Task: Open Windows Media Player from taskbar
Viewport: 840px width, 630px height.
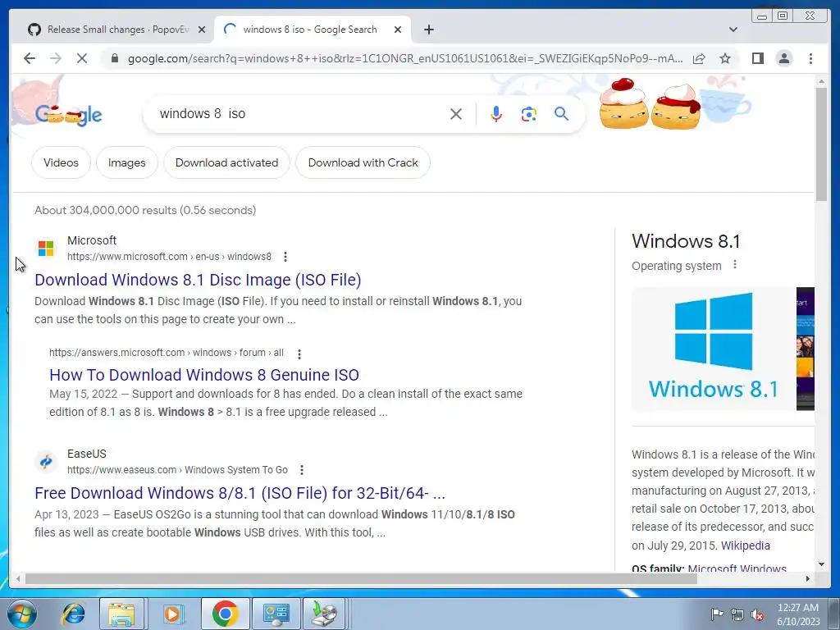Action: point(173,614)
